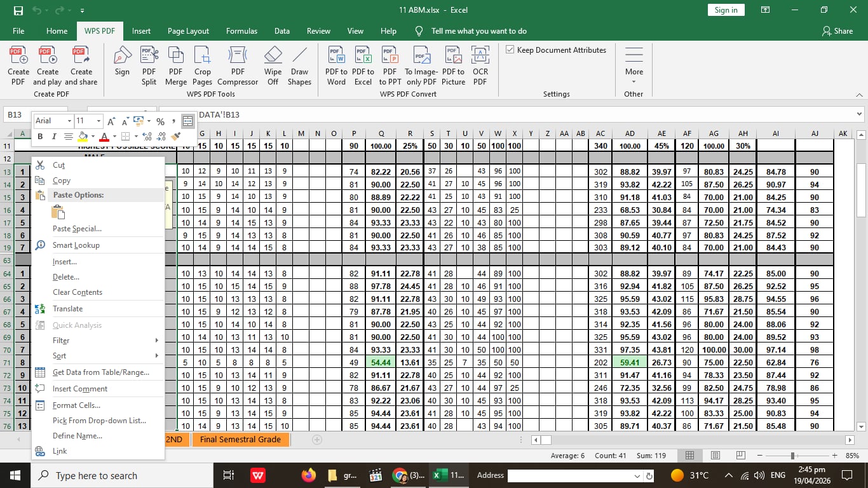Click the Create PDF icon

(18, 66)
